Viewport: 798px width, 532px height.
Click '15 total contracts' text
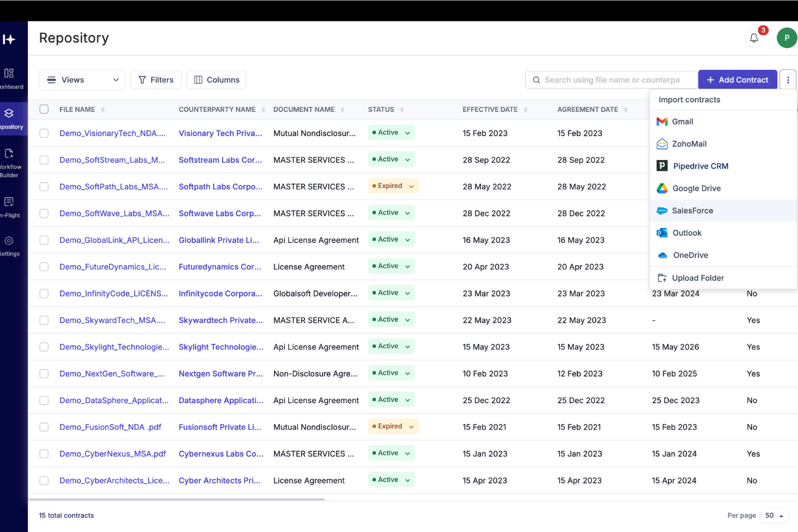click(66, 516)
